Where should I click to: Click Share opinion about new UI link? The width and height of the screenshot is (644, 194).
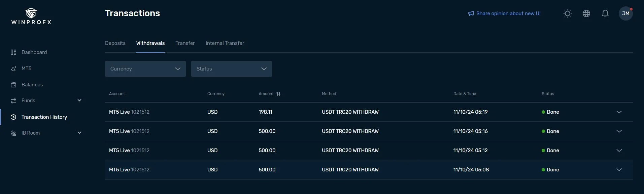coord(508,13)
